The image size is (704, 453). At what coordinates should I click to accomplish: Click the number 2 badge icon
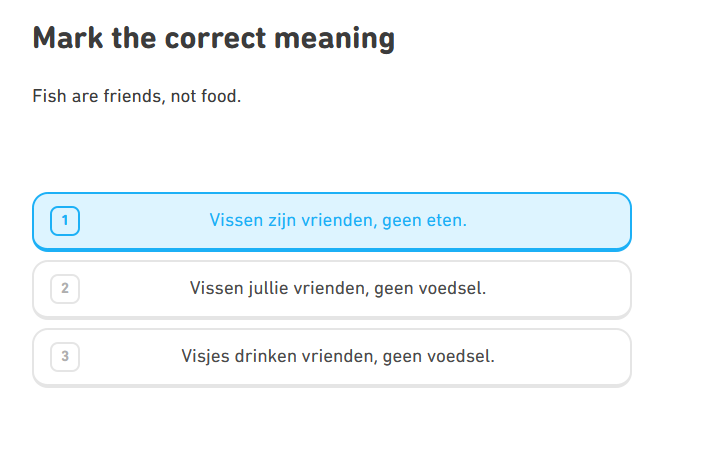coord(65,288)
